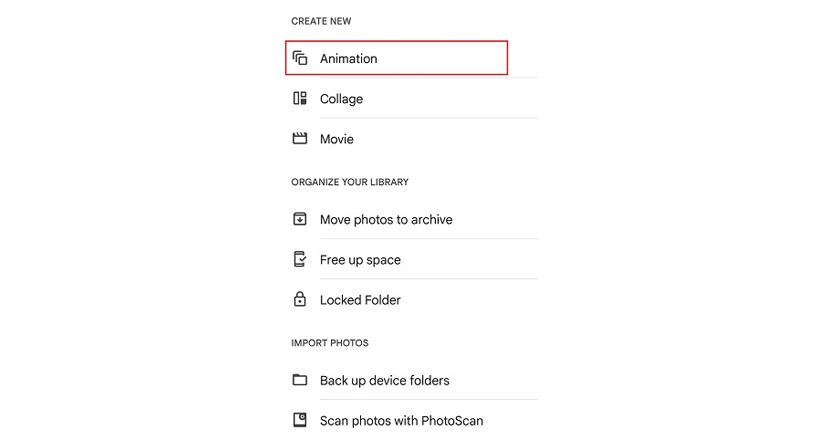
Task: Click the Animation stacked-frames icon
Action: (x=299, y=58)
